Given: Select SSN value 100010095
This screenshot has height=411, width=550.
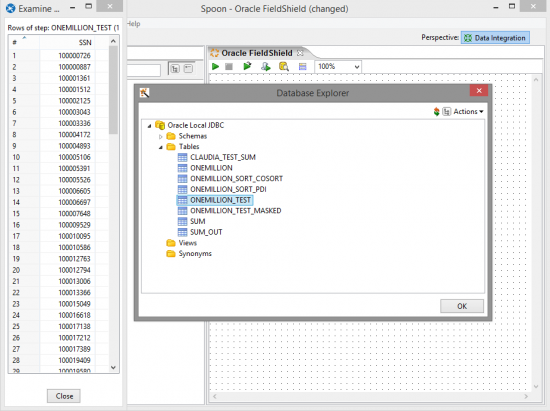Looking at the screenshot, I should point(74,236).
